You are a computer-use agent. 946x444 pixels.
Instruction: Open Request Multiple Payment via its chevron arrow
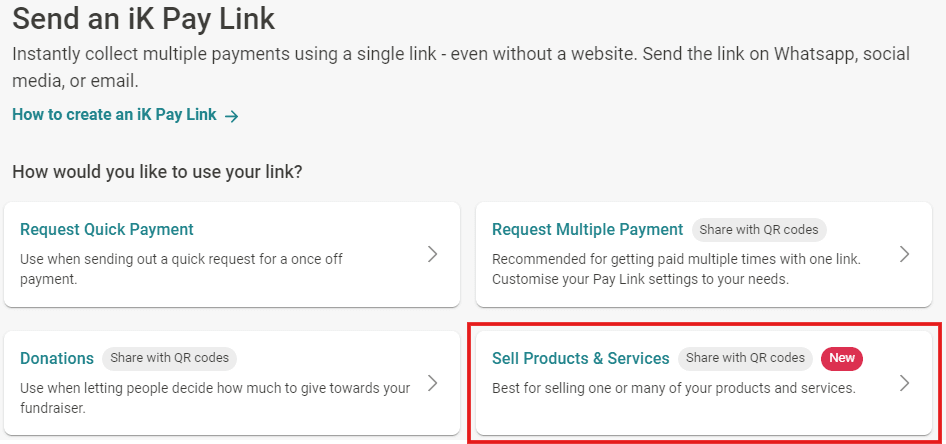904,254
